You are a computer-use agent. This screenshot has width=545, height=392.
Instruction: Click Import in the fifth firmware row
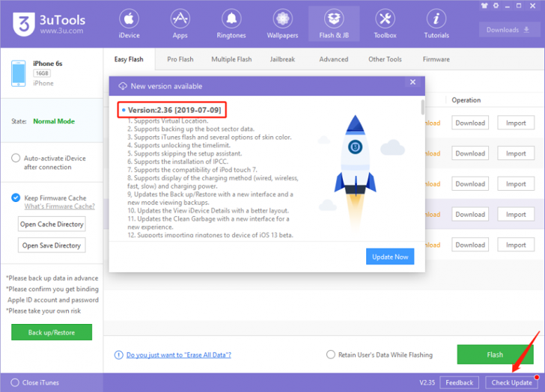(x=516, y=245)
